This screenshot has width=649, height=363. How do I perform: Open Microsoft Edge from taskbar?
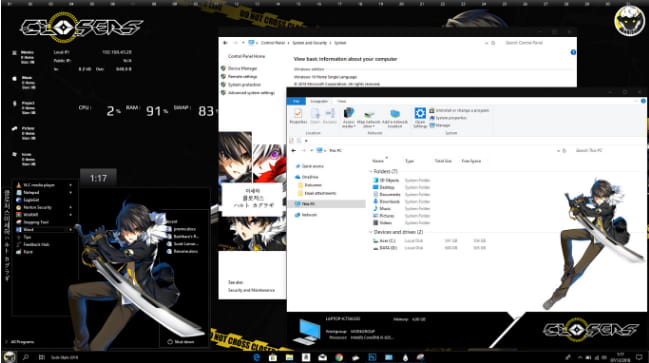256,357
